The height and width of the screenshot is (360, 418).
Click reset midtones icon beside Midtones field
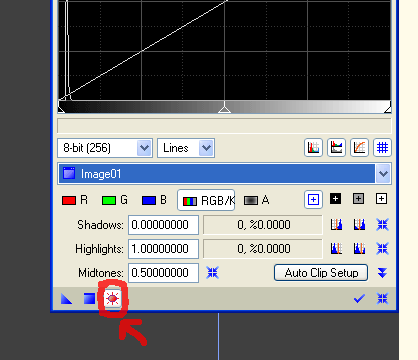[212, 273]
